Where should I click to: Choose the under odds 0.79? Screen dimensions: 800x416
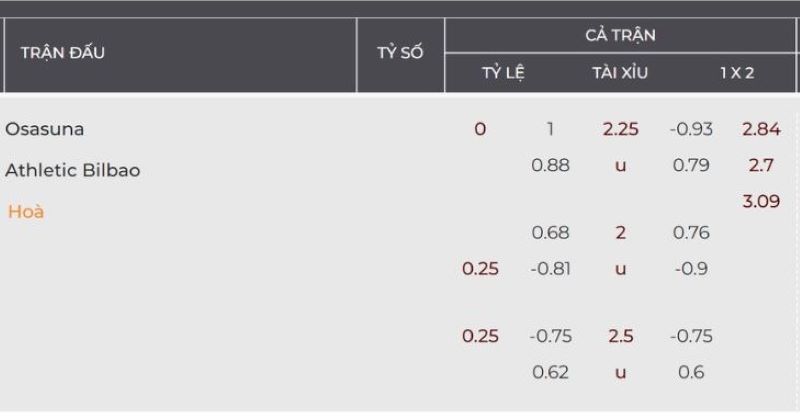[x=691, y=165]
